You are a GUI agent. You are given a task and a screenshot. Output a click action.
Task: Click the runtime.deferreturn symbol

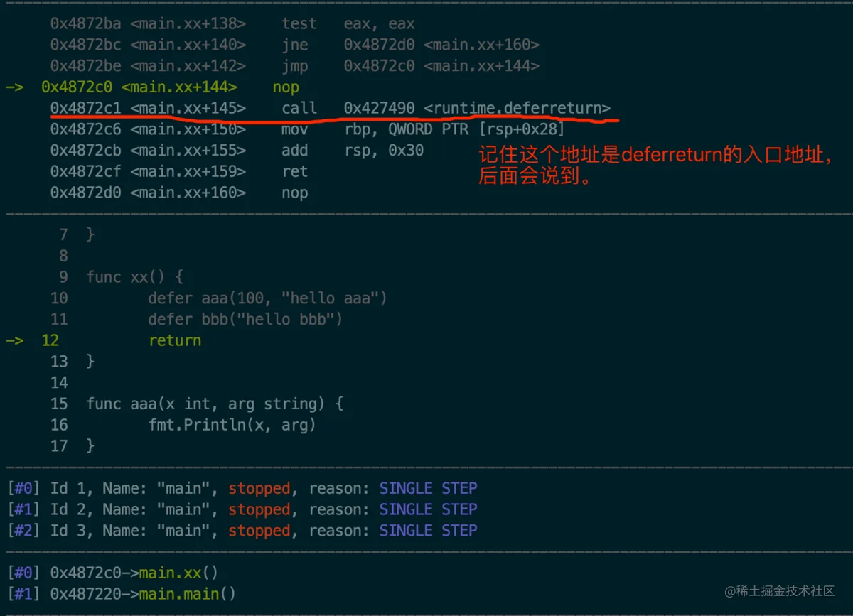point(517,109)
